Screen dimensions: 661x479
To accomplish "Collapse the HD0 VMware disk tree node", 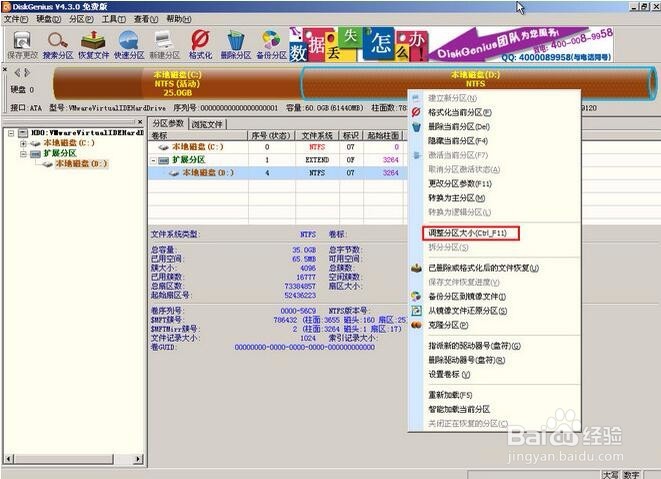I will (x=11, y=133).
